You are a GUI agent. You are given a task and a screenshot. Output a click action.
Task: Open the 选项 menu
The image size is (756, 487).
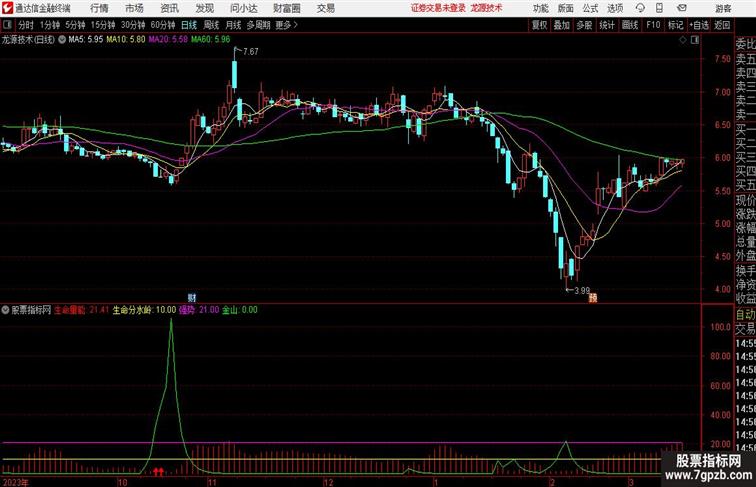tap(615, 8)
